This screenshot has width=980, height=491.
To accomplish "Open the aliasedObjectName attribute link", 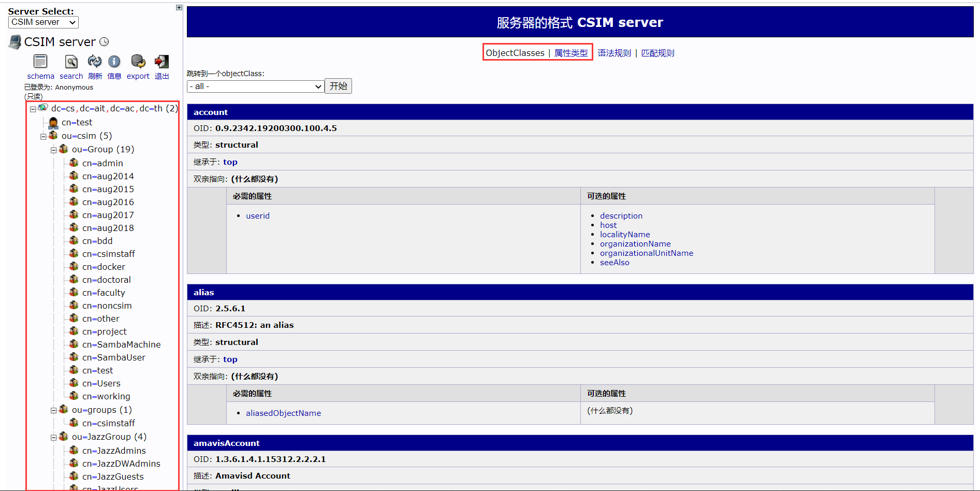I will tap(283, 413).
